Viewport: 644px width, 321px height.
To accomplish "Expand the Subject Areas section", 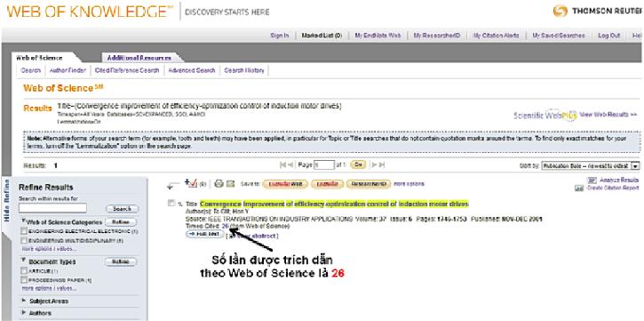I will [24, 301].
